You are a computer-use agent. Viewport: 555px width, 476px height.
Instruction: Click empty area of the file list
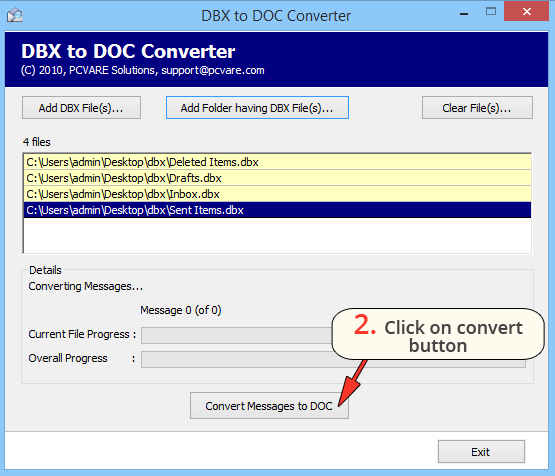click(278, 235)
